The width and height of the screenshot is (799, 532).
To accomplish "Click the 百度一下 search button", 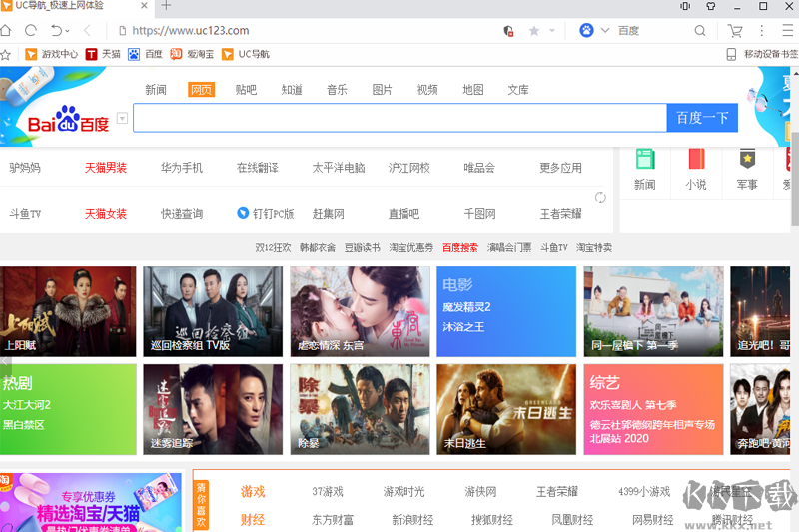I will point(702,118).
